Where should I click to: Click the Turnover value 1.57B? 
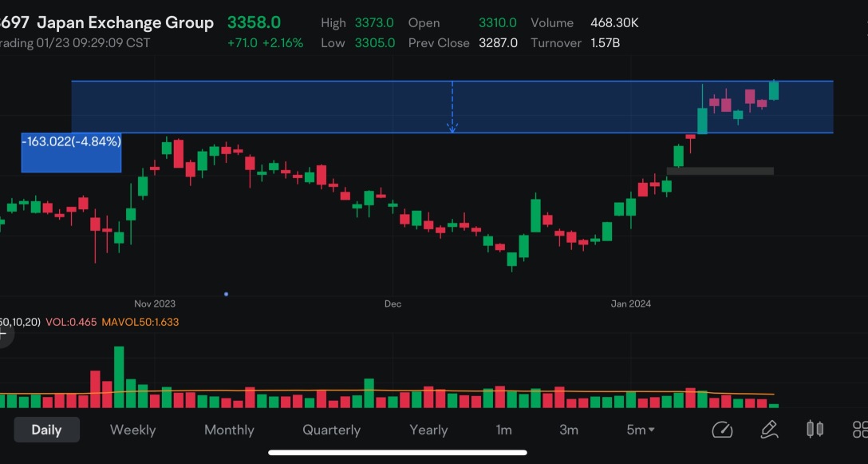coord(605,43)
